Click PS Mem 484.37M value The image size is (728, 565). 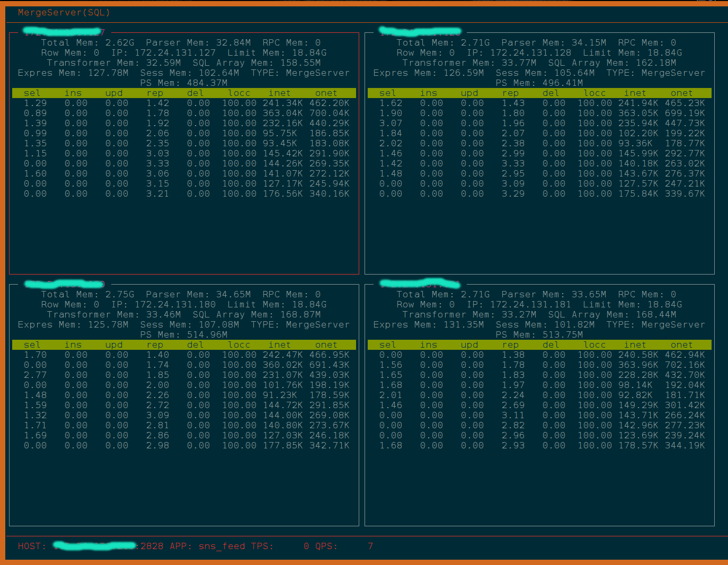coord(207,83)
